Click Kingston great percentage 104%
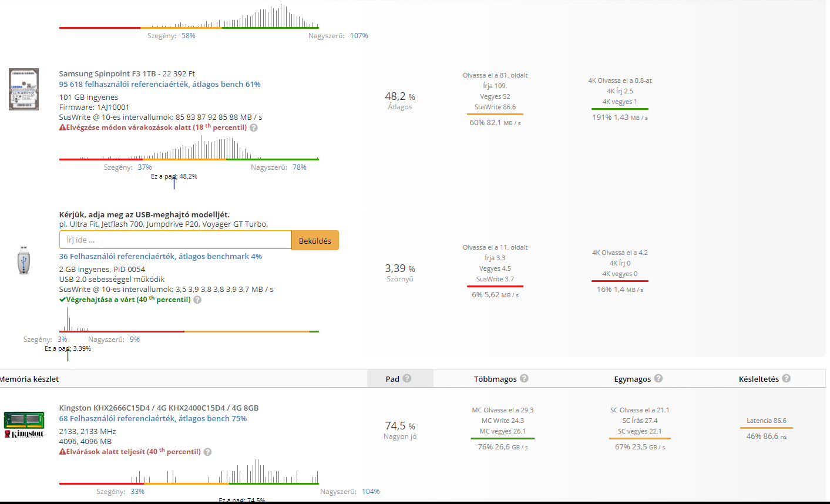The width and height of the screenshot is (830, 504). point(371,492)
